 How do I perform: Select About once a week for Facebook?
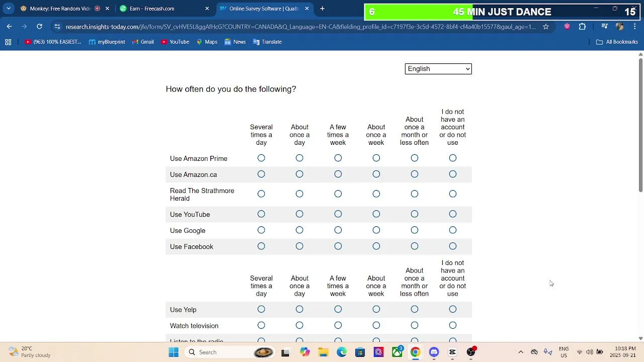(x=376, y=246)
